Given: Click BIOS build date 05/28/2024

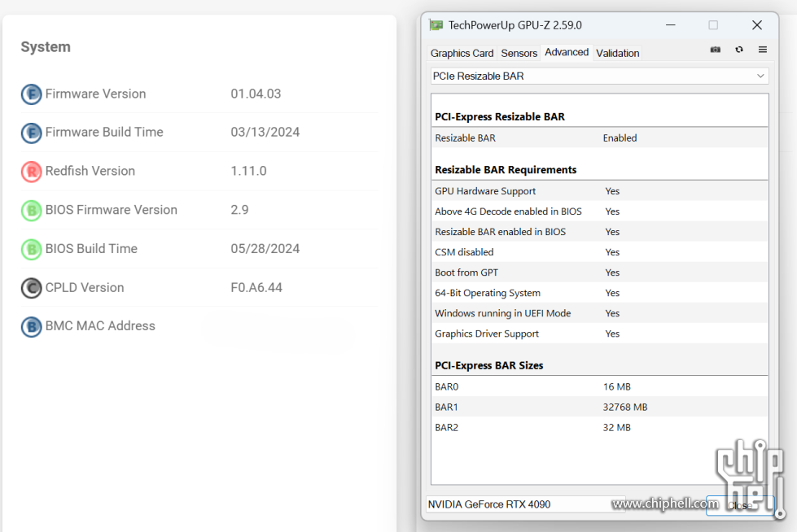Looking at the screenshot, I should 265,248.
